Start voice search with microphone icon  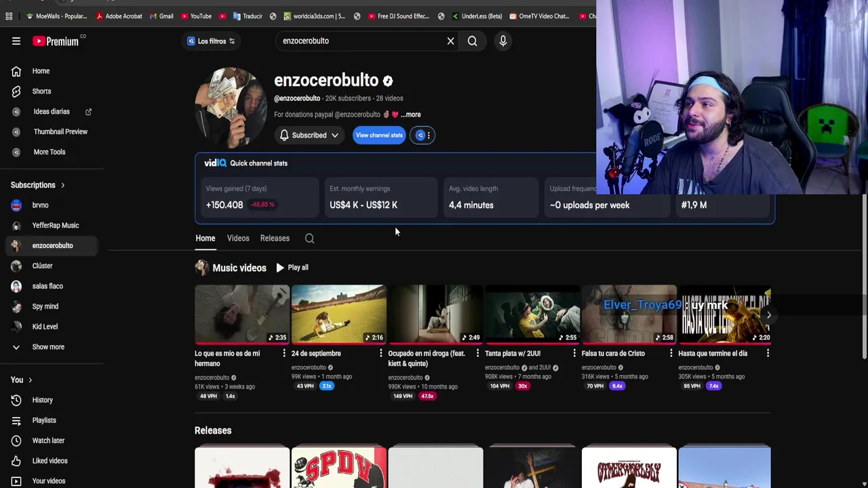click(502, 41)
